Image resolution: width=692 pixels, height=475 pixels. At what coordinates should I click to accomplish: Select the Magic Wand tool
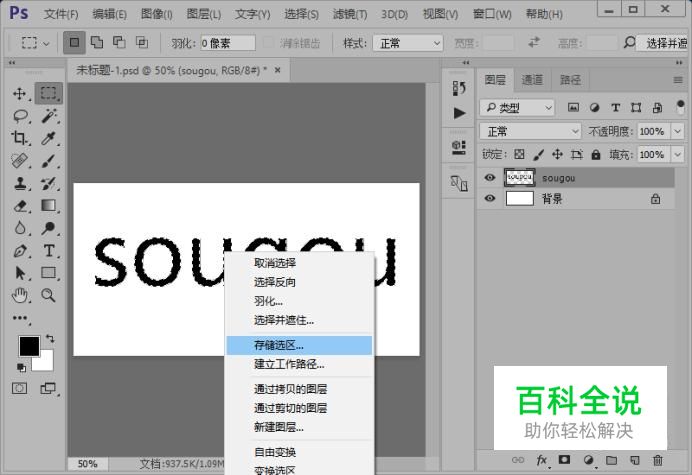(49, 116)
